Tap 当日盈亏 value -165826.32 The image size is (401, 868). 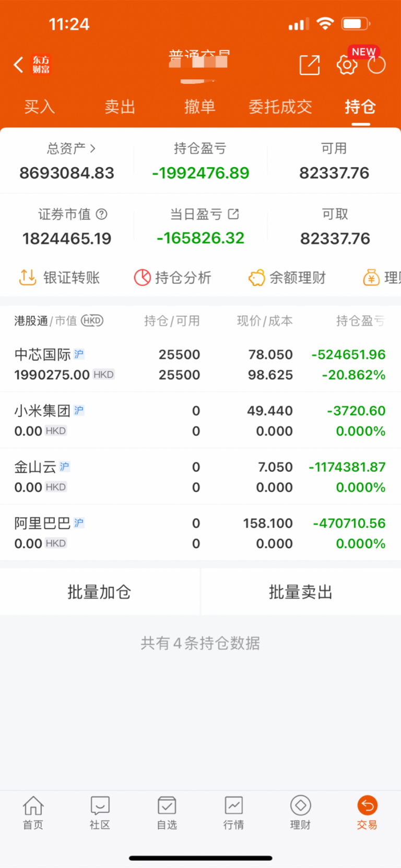pyautogui.click(x=200, y=238)
